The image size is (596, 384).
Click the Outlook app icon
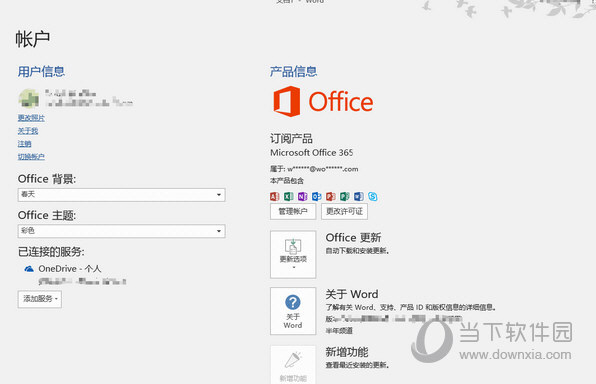point(317,196)
